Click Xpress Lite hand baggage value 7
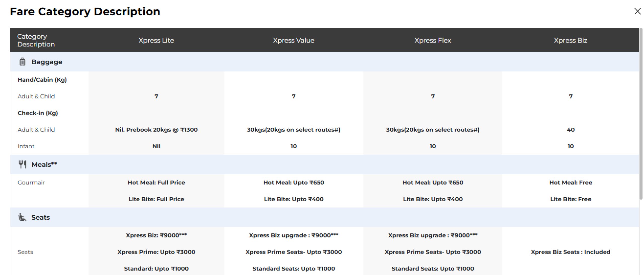The height and width of the screenshot is (275, 644). (156, 96)
